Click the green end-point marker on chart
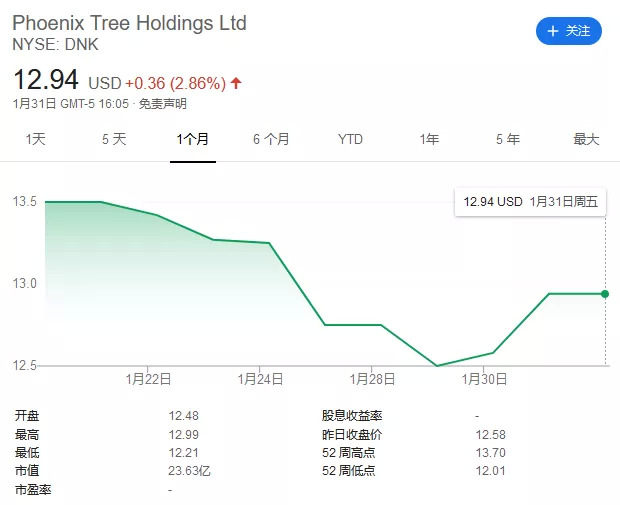Screen dimensions: 620x505 605,293
